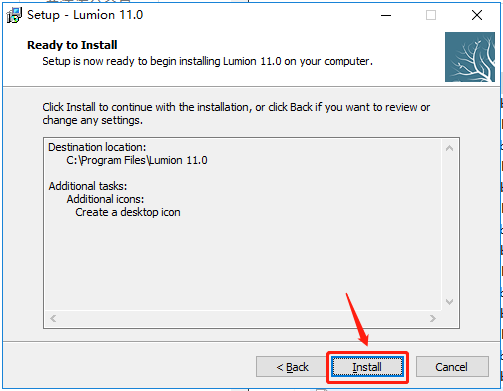503x391 pixels.
Task: Minimize the Setup window
Action: coord(386,15)
